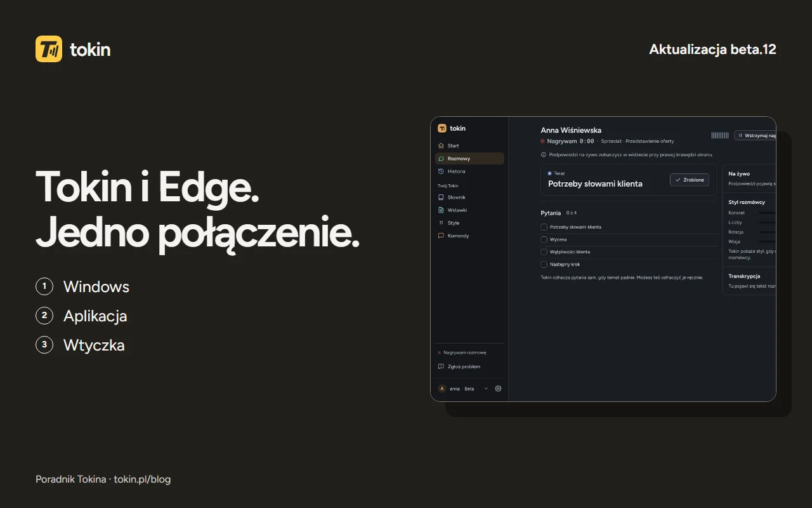Click the Style quotation mark icon

pyautogui.click(x=441, y=223)
